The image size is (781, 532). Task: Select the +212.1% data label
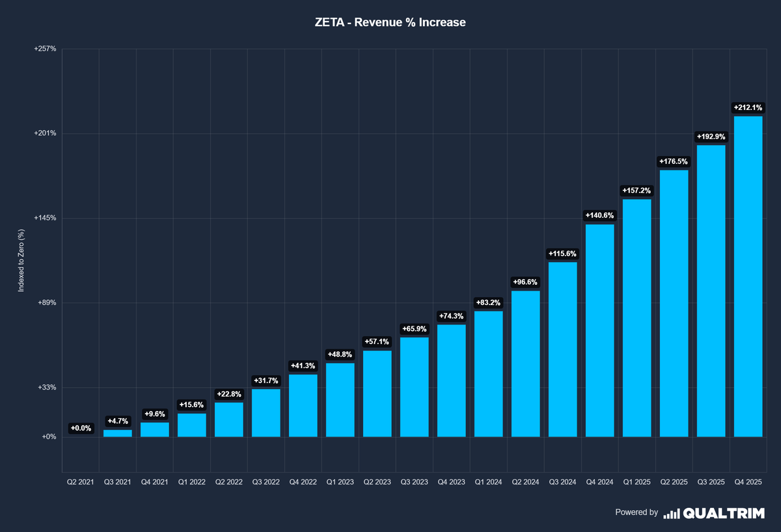(748, 107)
